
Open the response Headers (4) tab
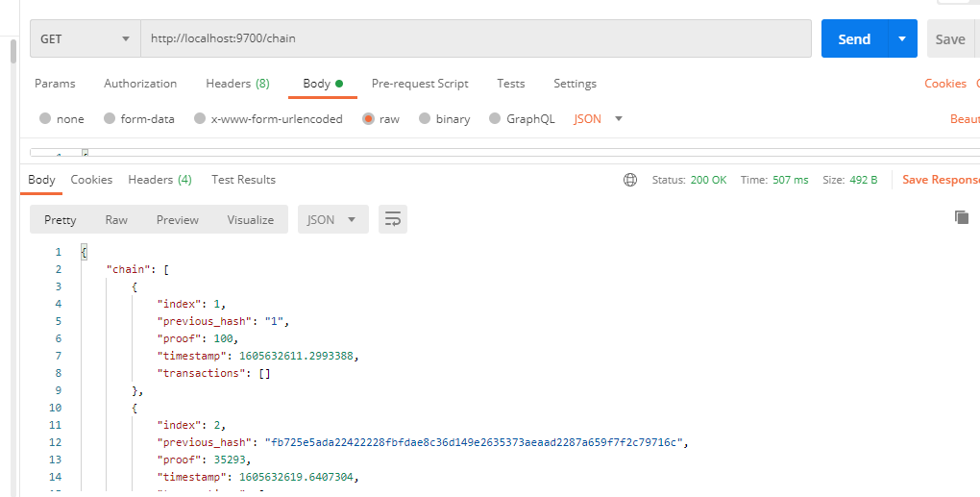point(160,180)
